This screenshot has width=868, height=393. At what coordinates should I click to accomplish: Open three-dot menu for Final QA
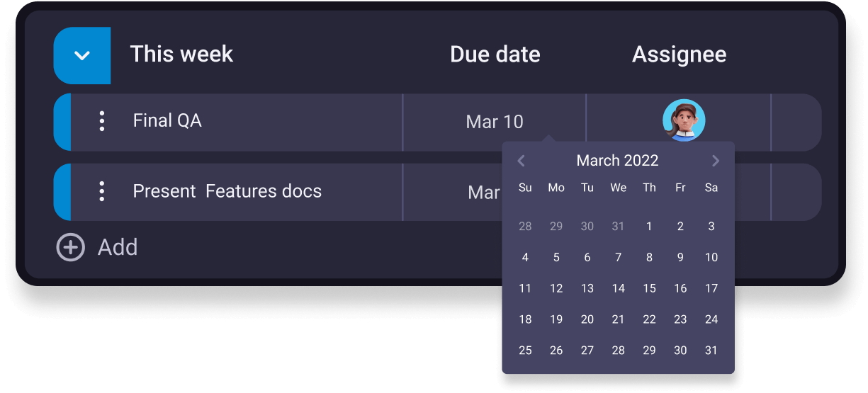102,121
